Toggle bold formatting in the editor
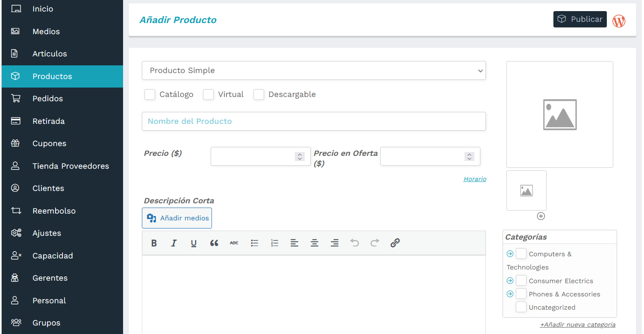The height and width of the screenshot is (334, 644). click(x=154, y=243)
